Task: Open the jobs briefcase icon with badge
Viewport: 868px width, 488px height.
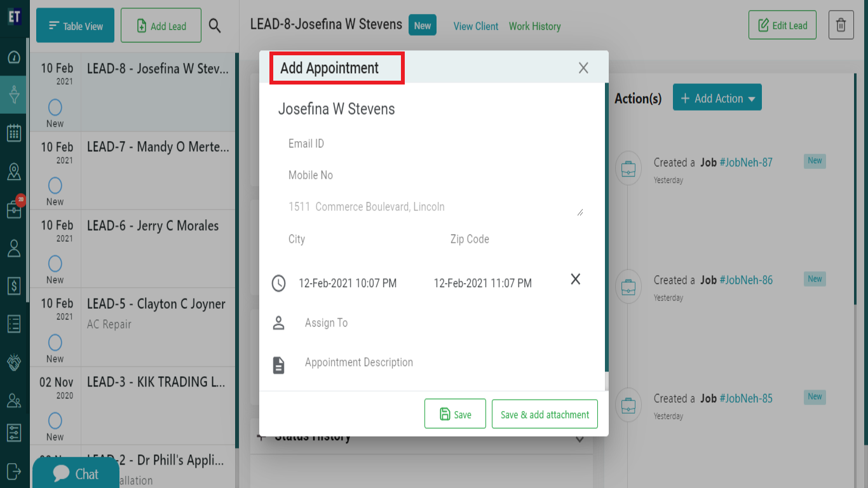Action: [14, 208]
